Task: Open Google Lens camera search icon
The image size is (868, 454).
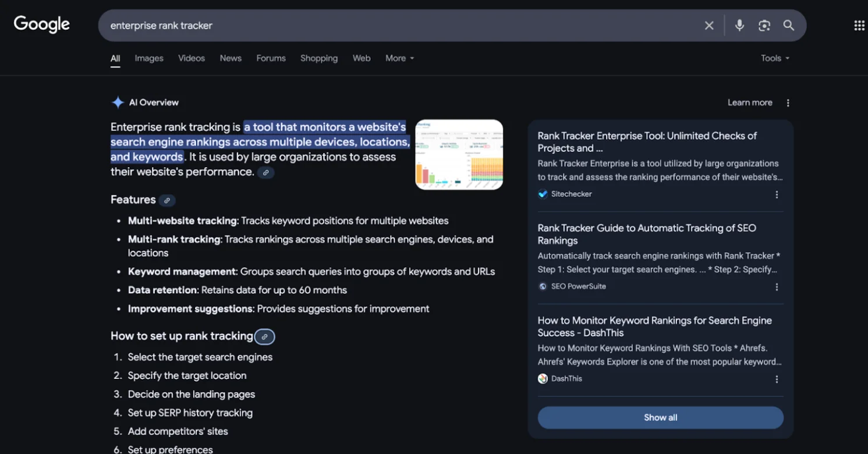Action: coord(764,26)
